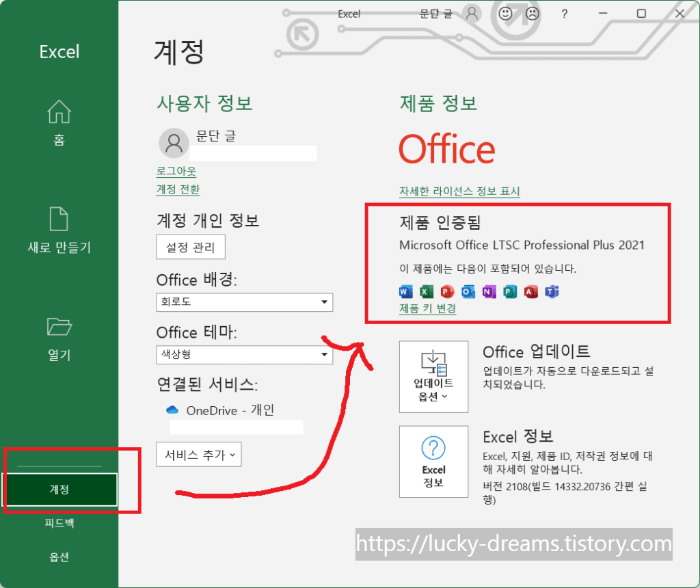Click the OneDrive cloud icon
The height and width of the screenshot is (588, 700).
coord(172,410)
